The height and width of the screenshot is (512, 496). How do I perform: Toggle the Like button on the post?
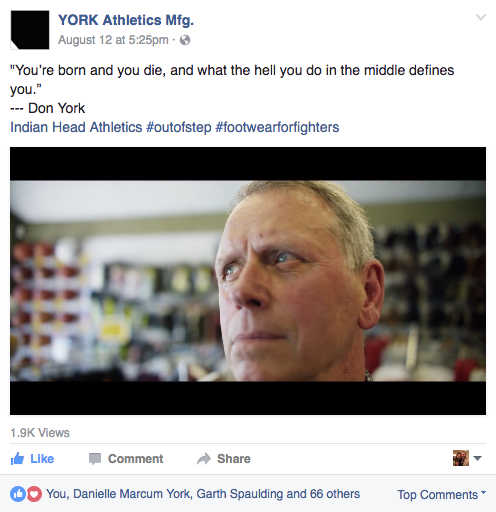tap(32, 459)
